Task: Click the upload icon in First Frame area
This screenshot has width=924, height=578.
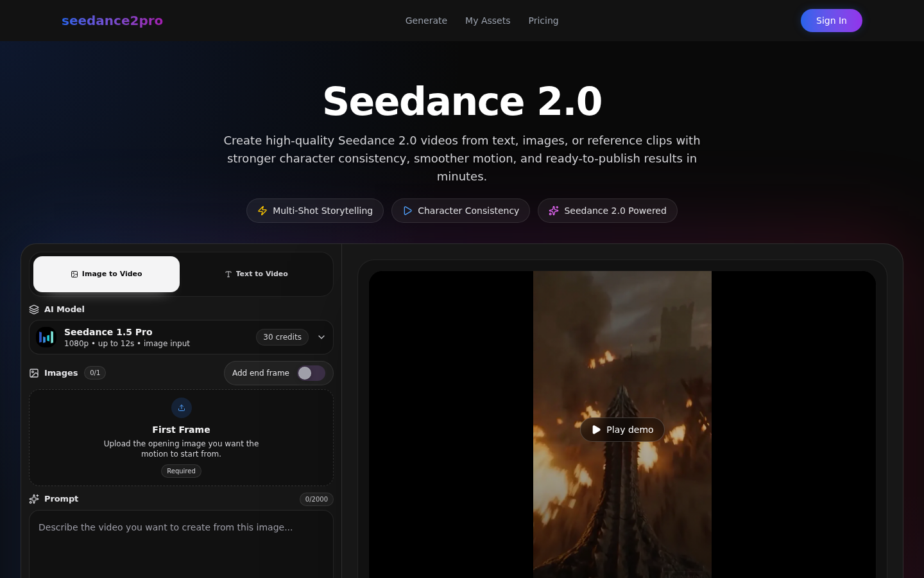Action: pyautogui.click(x=181, y=408)
